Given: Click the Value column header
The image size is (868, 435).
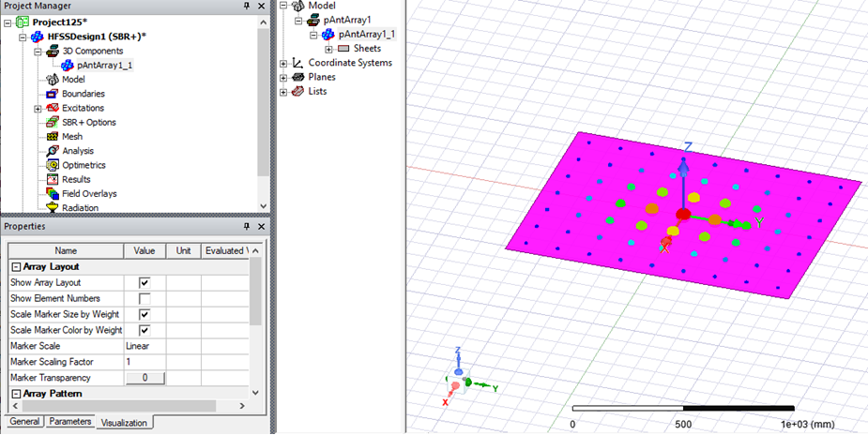Looking at the screenshot, I should 145,251.
